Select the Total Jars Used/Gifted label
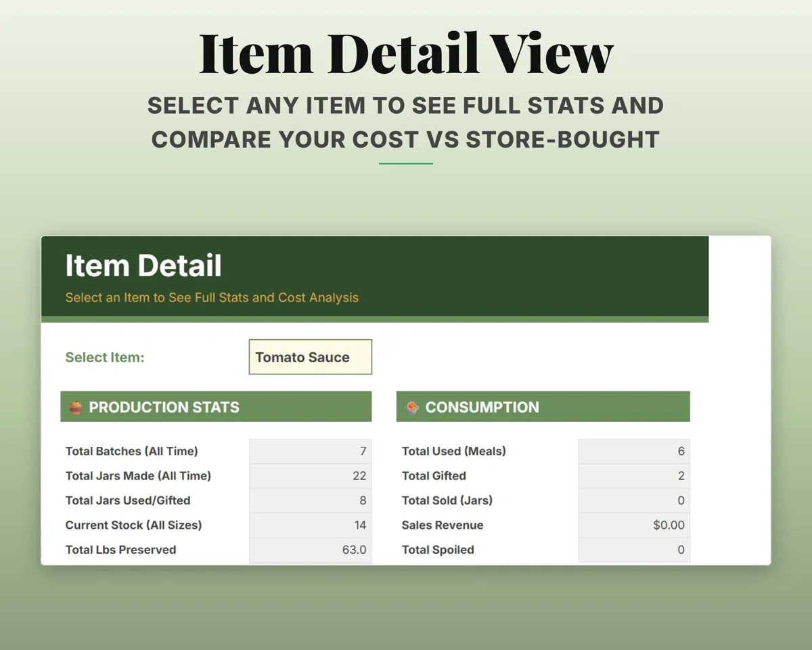This screenshot has width=812, height=650. click(128, 500)
